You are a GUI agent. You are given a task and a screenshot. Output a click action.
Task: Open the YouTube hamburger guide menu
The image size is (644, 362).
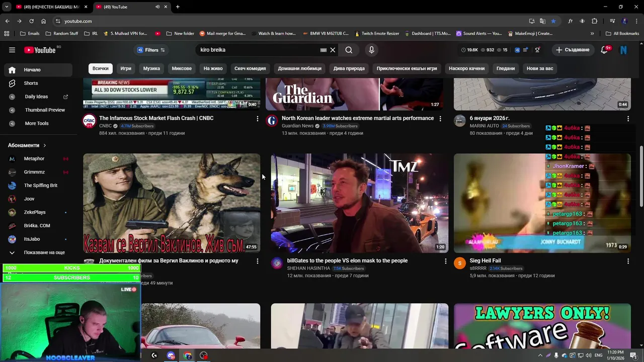[12, 50]
